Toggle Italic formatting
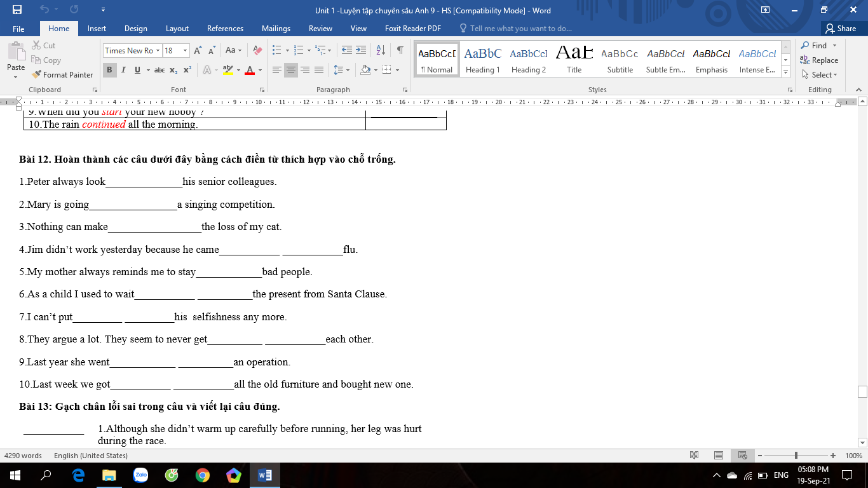 point(123,70)
